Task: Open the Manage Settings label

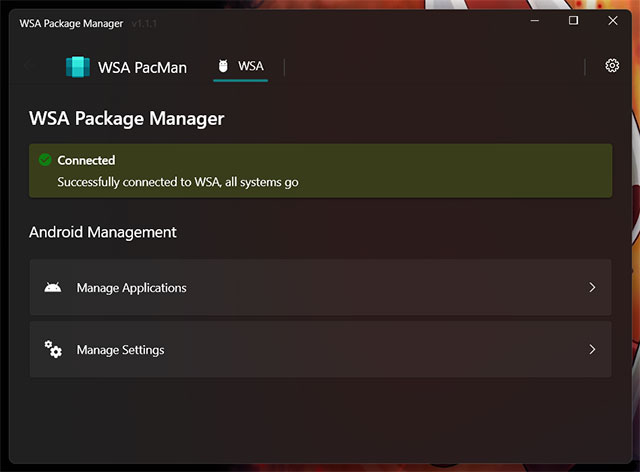Action: 120,350
